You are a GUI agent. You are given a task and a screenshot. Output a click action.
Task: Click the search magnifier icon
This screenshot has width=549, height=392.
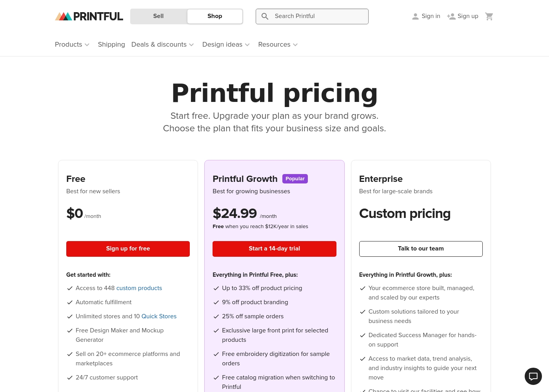pyautogui.click(x=265, y=16)
